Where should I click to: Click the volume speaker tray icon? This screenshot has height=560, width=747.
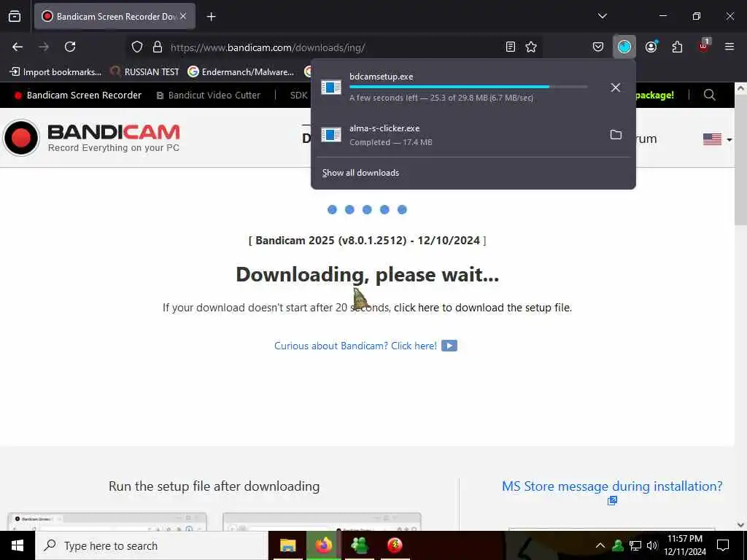click(652, 545)
